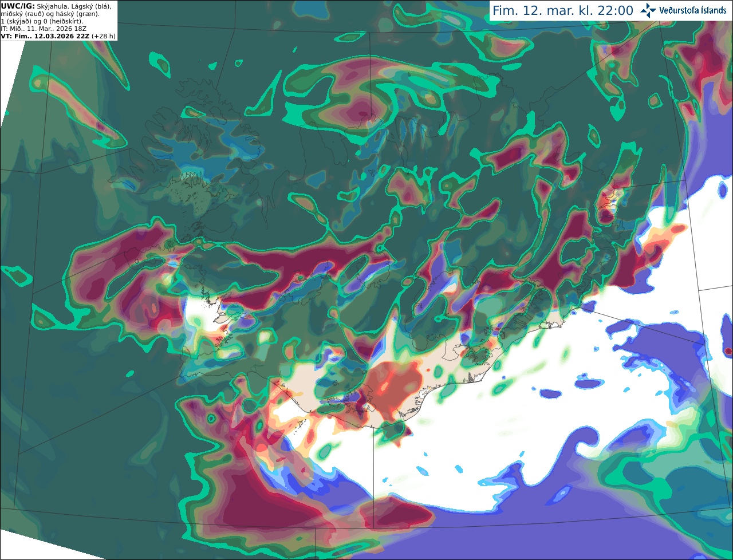Click the Veðurstofa Íslands logo icon
The image size is (733, 560).
(648, 10)
